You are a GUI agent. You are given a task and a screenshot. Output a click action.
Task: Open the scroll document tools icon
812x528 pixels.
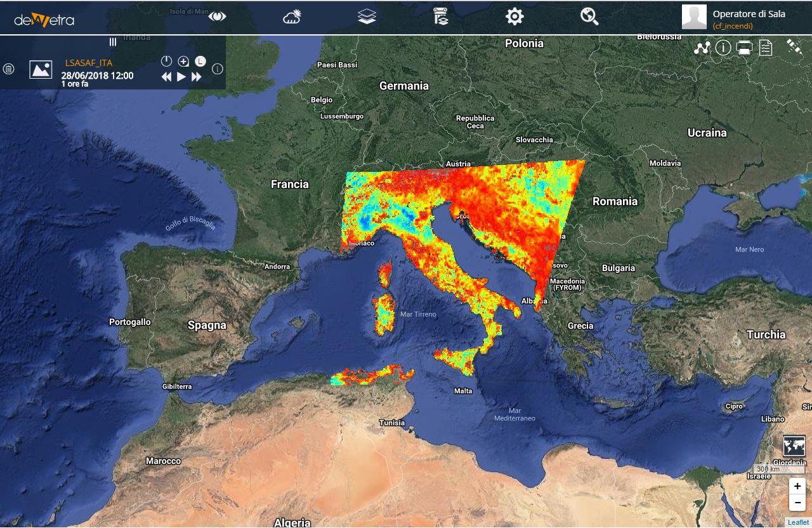[x=441, y=16]
